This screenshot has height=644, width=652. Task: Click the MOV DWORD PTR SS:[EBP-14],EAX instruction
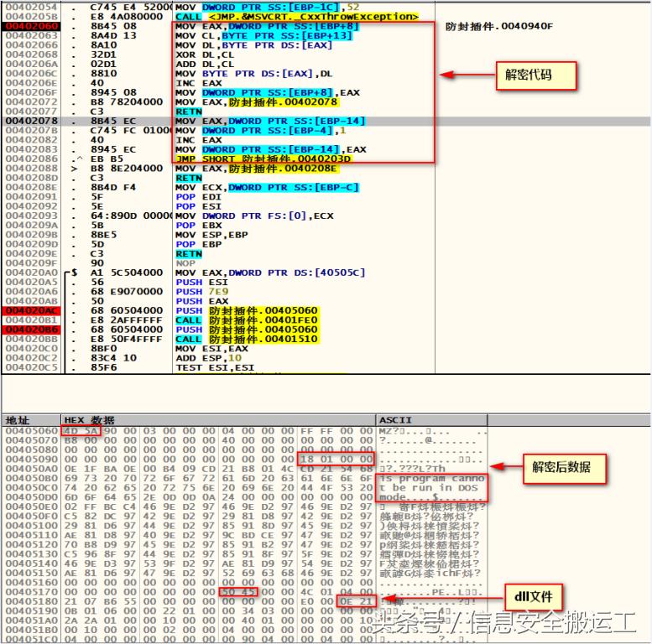[271, 149]
